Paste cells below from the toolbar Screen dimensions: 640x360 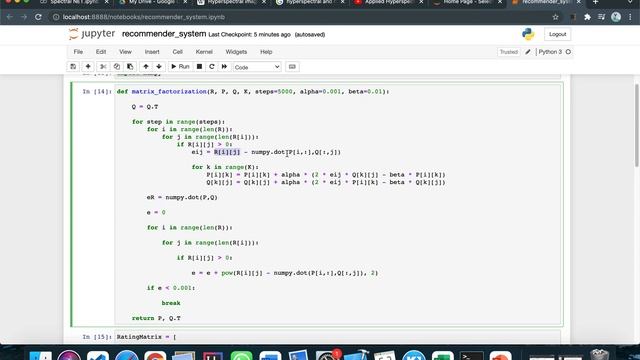(x=130, y=67)
